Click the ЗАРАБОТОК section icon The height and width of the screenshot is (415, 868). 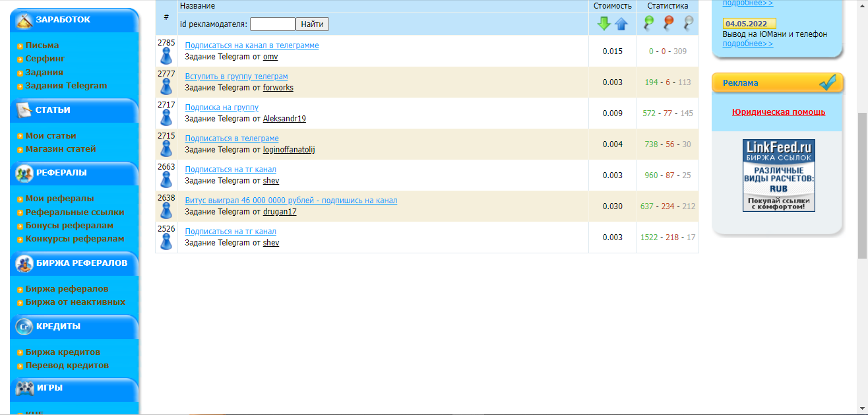coord(24,20)
